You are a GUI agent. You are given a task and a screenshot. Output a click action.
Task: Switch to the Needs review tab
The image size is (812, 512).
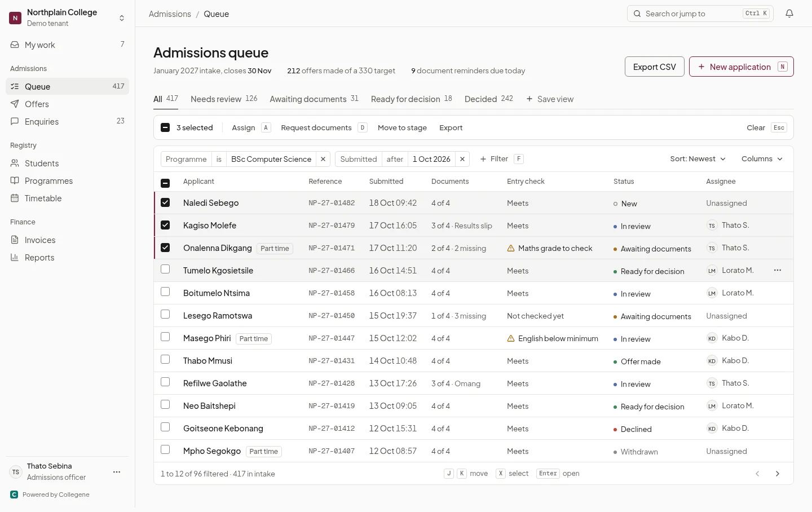coord(224,99)
